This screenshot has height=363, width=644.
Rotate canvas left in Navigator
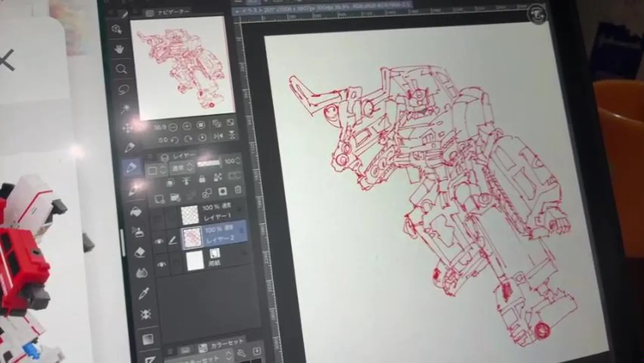pyautogui.click(x=175, y=140)
